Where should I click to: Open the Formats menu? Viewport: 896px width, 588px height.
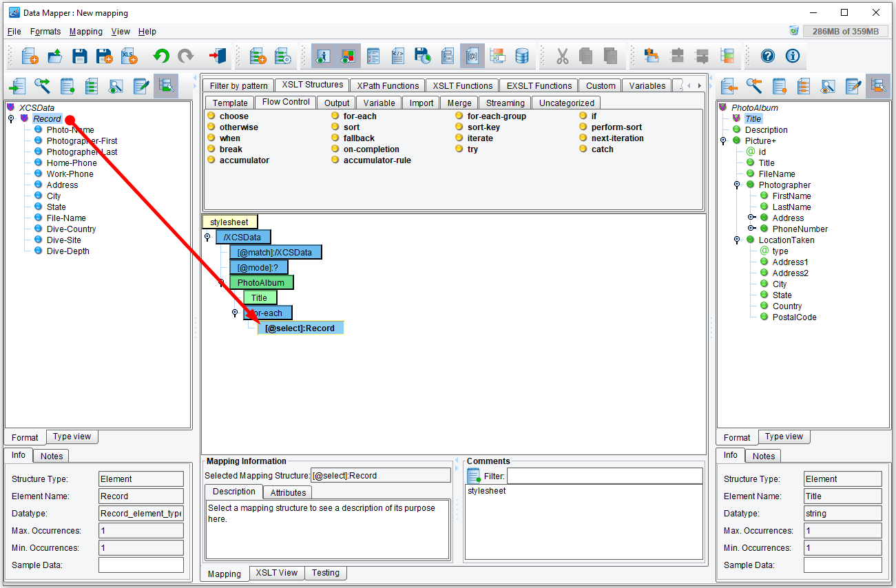click(x=45, y=32)
